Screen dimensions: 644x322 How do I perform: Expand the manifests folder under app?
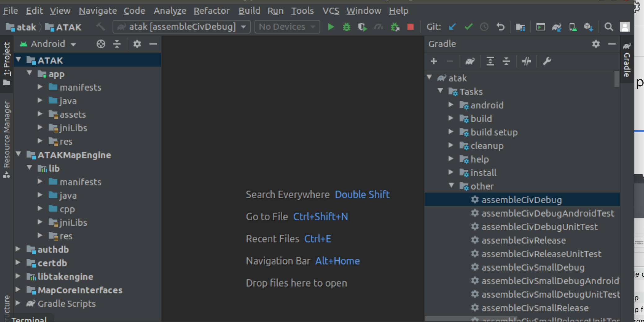40,87
